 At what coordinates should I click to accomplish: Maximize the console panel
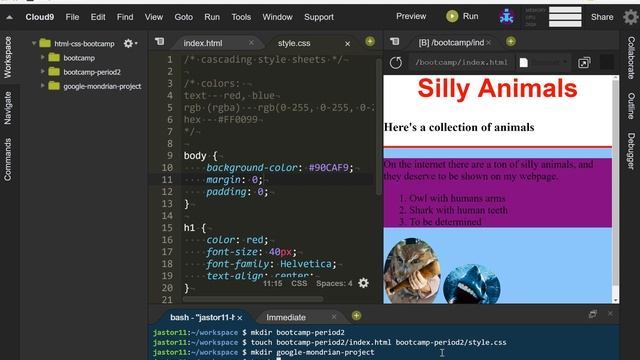pos(593,314)
